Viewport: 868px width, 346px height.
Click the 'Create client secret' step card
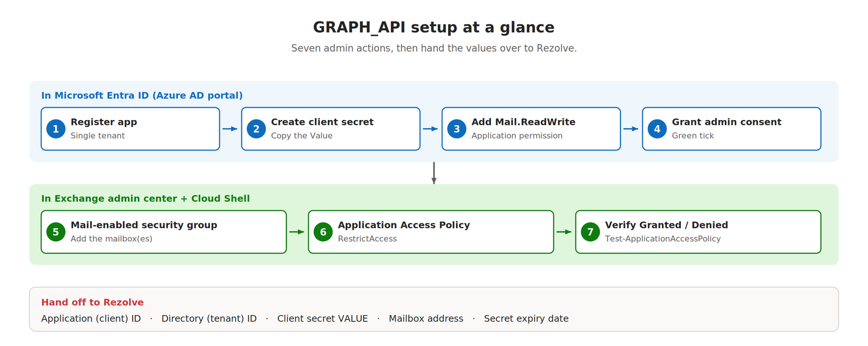[330, 129]
